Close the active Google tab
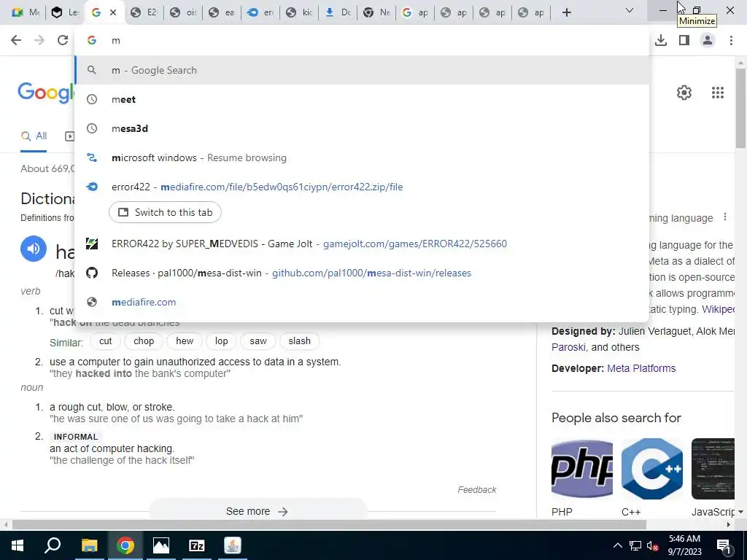747x560 pixels. click(x=113, y=12)
